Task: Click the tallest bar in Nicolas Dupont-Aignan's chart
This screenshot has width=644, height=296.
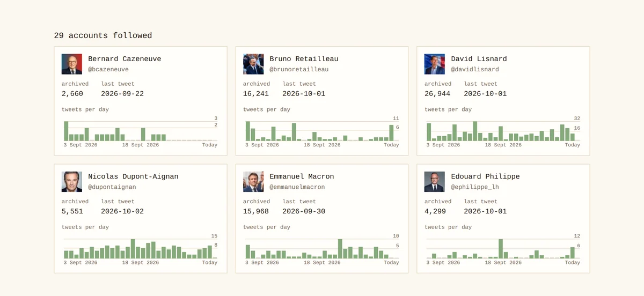Action: point(133,249)
